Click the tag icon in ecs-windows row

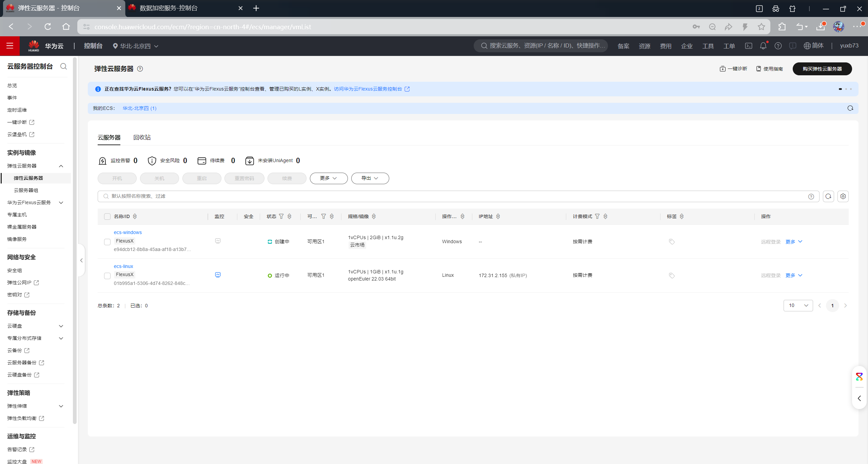671,241
